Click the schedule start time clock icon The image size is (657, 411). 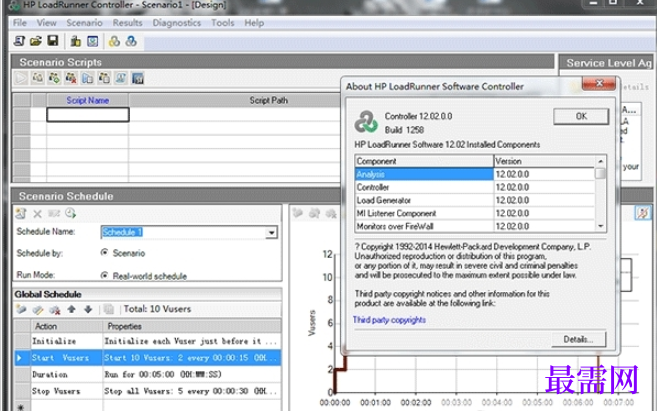click(x=70, y=214)
